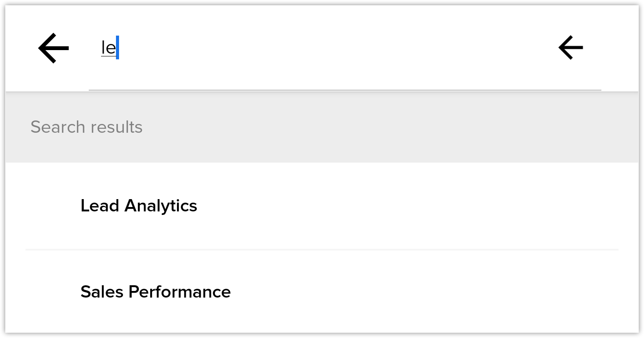
Task: Click the large back arrow at top left
Action: click(54, 48)
